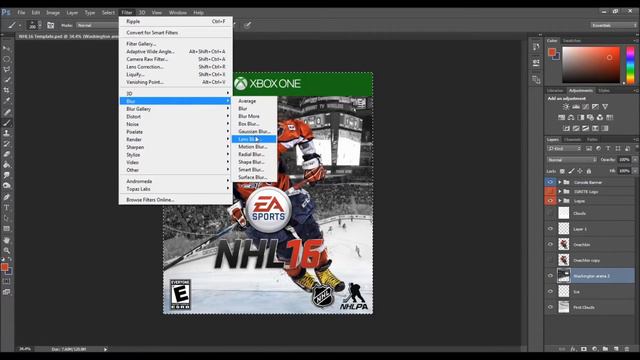Open the layer filter Kind dropdown
640x360 pixels.
click(x=564, y=149)
